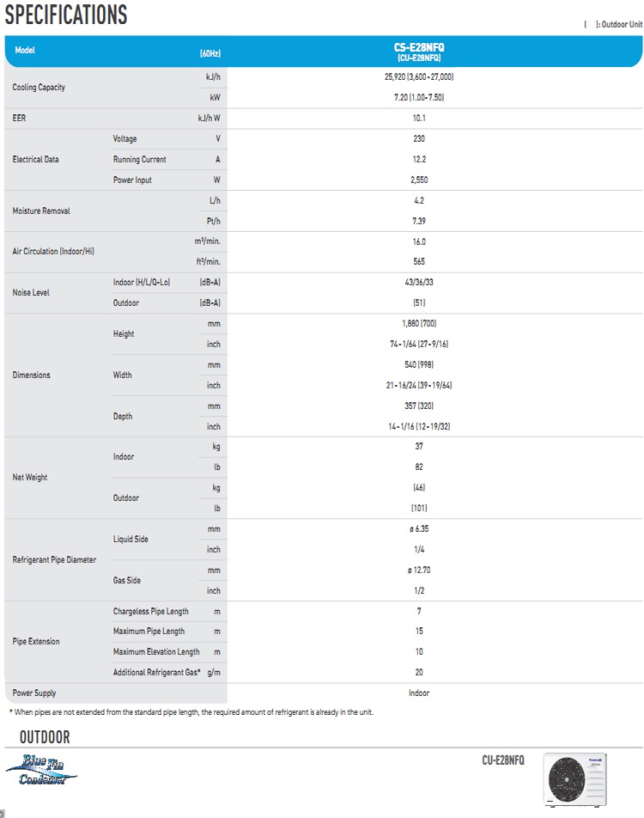Click the Maximum Pipe Length label
Image resolution: width=644 pixels, height=818 pixels.
click(149, 632)
